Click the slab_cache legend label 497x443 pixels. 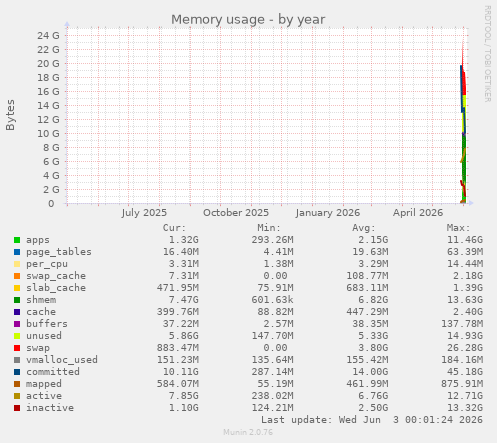pyautogui.click(x=56, y=288)
